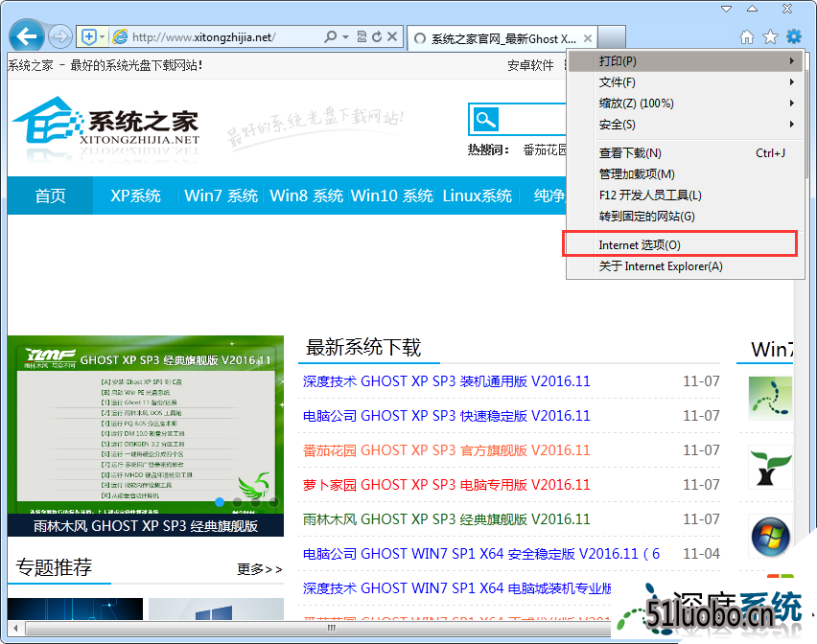
Task: Open 电脑公司 GHOST XP SP3 快速稳定版 link
Action: (447, 416)
